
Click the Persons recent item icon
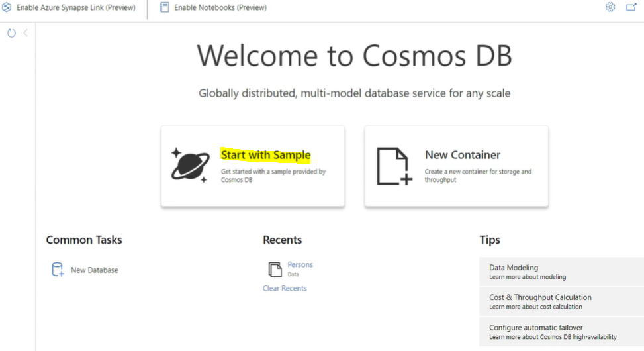pyautogui.click(x=275, y=269)
